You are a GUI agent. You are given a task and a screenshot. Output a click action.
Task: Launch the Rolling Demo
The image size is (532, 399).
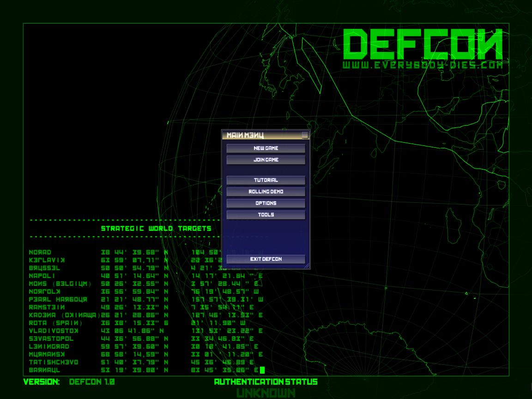pyautogui.click(x=266, y=192)
